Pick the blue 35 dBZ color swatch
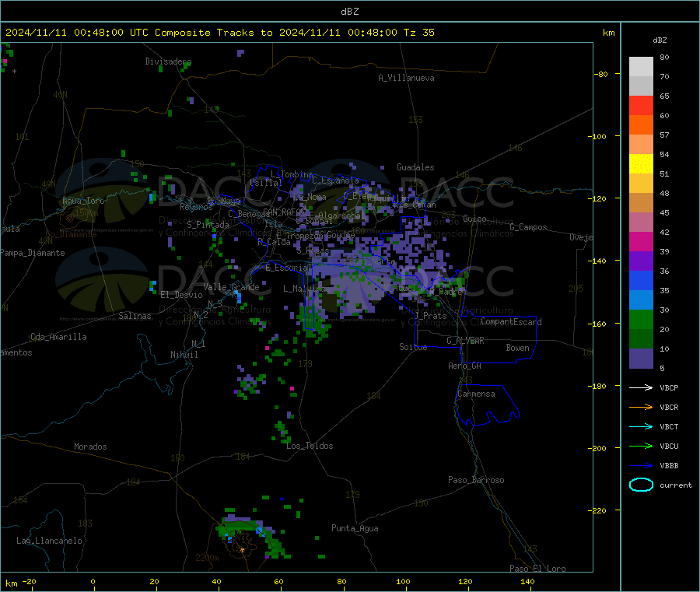This screenshot has width=700, height=592. [641, 280]
